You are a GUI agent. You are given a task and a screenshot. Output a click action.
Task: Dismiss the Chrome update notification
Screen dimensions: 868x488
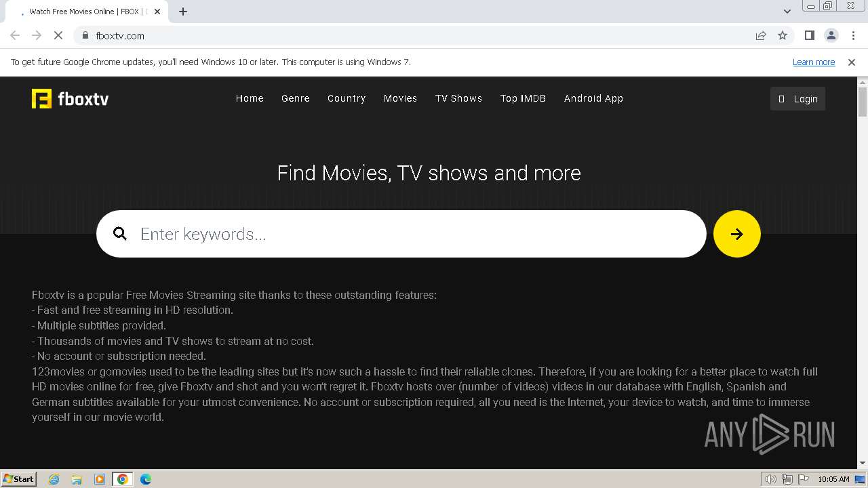pyautogui.click(x=852, y=62)
